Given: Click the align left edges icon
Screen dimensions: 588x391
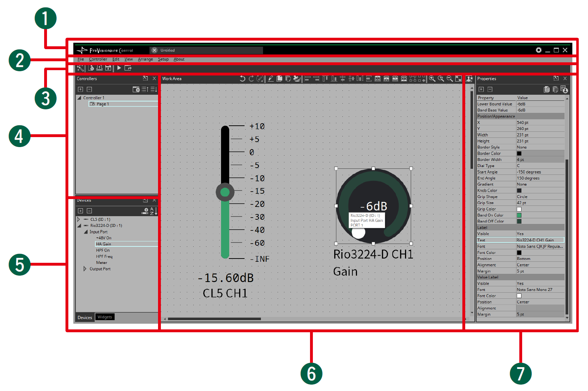Looking at the screenshot, I should (x=308, y=79).
